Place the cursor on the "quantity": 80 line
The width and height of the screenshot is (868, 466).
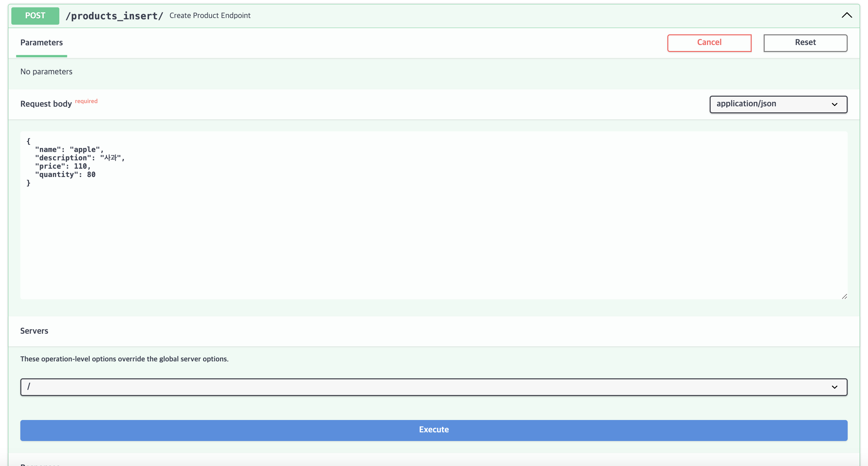tap(65, 175)
